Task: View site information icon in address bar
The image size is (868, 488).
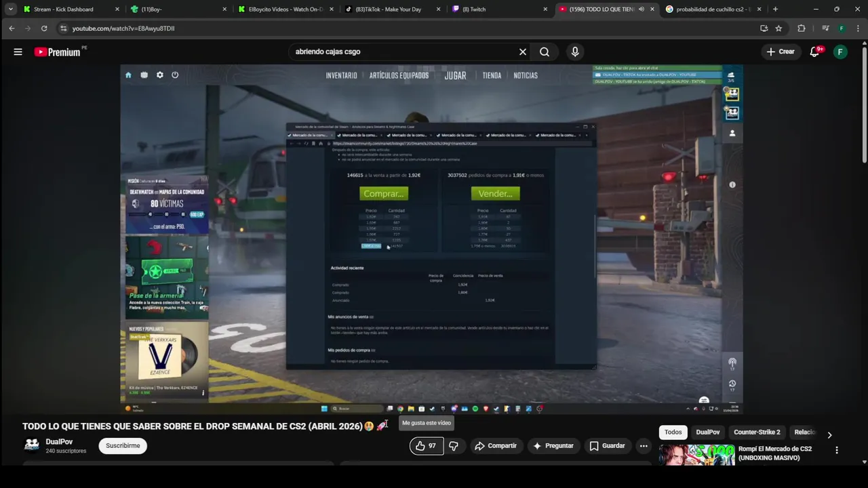Action: coord(63,28)
